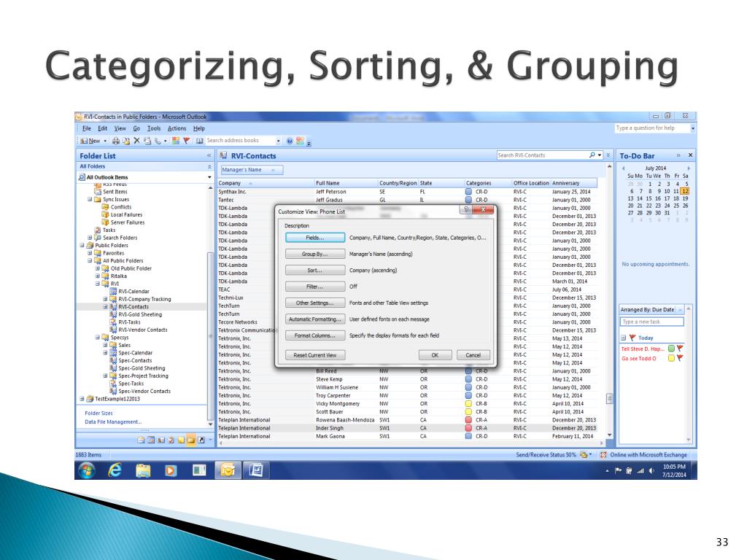Click yellow category box on Go see Todd O
Image resolution: width=747 pixels, height=560 pixels.
pos(671,358)
